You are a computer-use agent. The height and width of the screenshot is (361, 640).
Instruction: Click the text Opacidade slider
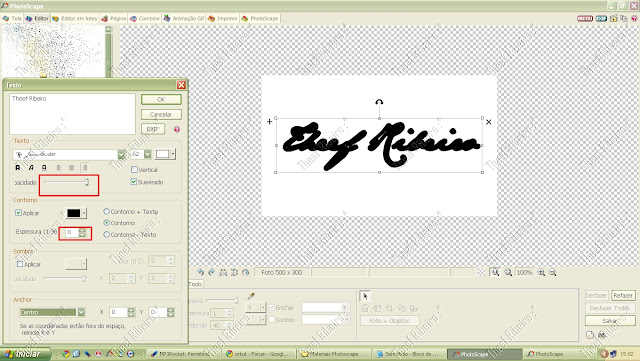pyautogui.click(x=67, y=182)
